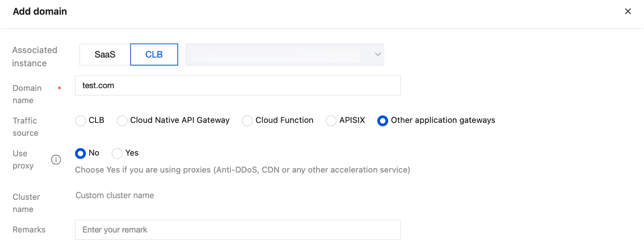Click the proxy hint text about Anti-DDoS
This screenshot has height=244, width=644.
point(242,170)
